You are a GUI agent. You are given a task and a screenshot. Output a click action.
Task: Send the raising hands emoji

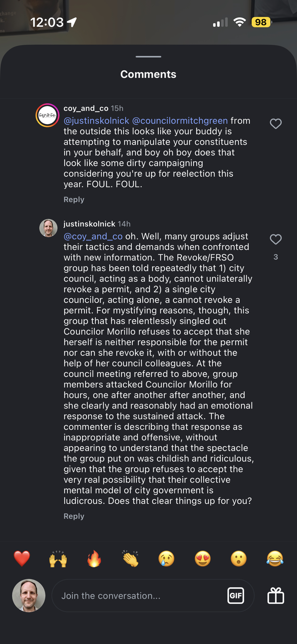58,558
